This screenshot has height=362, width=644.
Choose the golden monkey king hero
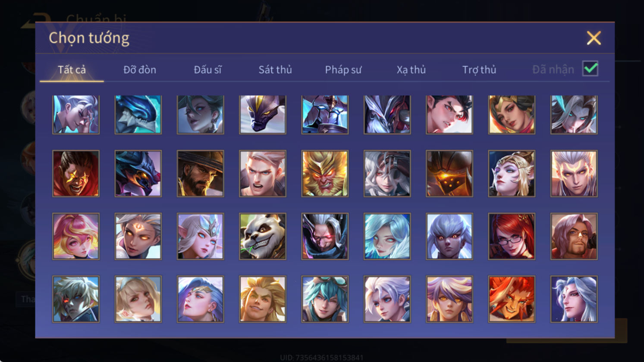[325, 174]
